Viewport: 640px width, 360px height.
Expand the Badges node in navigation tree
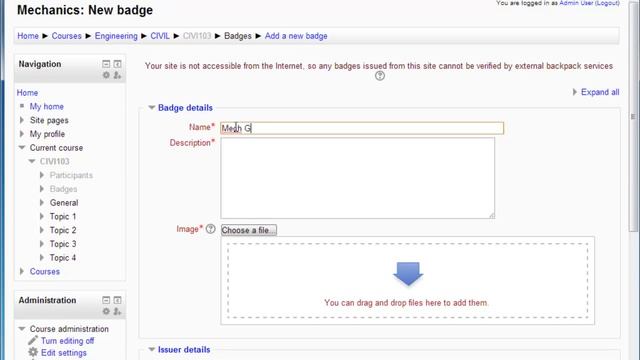coord(42,189)
